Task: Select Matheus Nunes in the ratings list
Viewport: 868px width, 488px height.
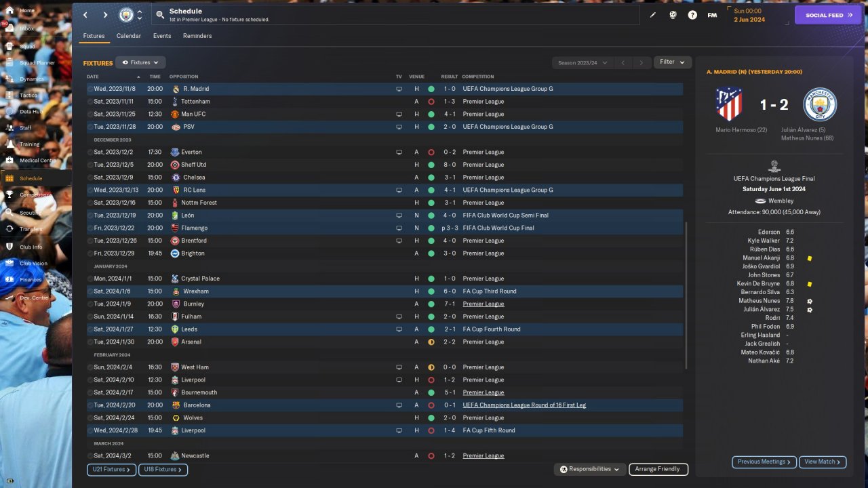Action: [759, 301]
